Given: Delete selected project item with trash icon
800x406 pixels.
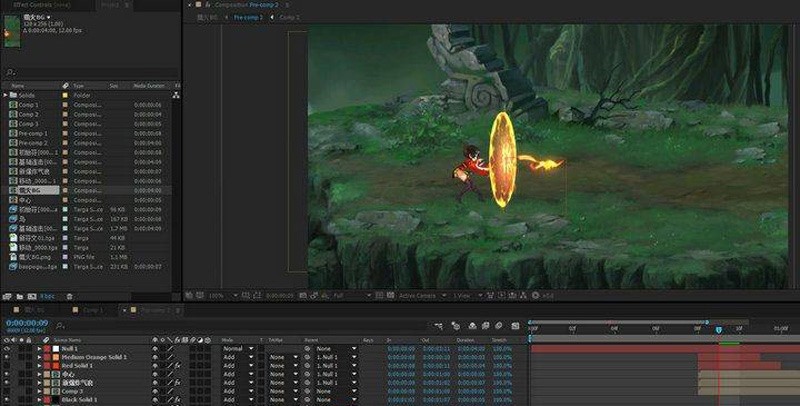Looking at the screenshot, I should tap(69, 296).
